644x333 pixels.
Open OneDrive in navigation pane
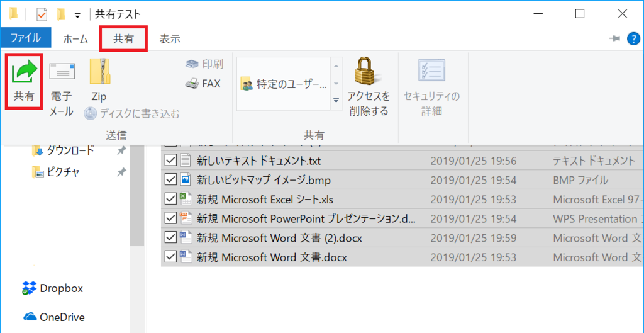62,317
